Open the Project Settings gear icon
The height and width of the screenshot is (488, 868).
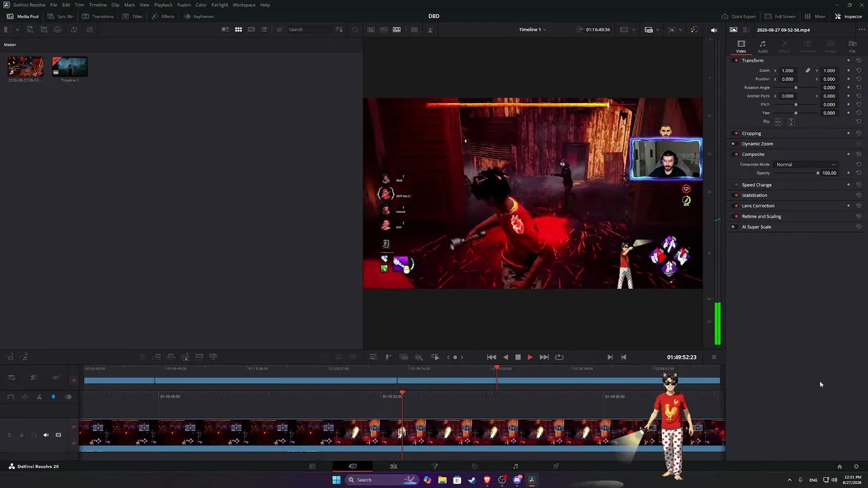point(856,466)
